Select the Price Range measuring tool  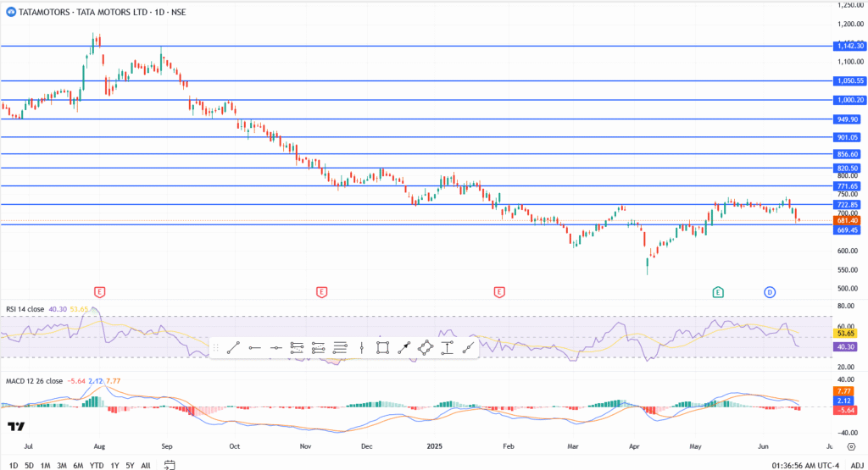tap(447, 348)
